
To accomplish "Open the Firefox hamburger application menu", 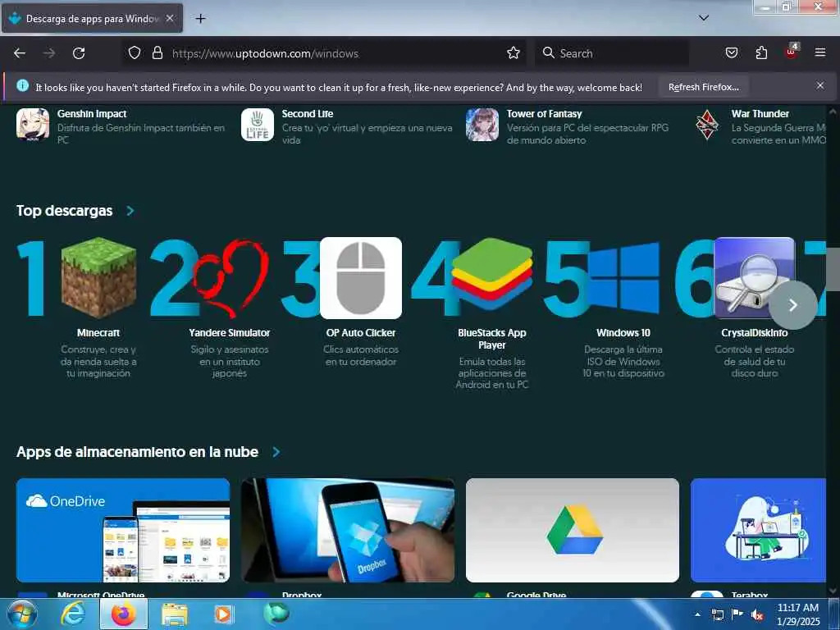I will tap(820, 52).
